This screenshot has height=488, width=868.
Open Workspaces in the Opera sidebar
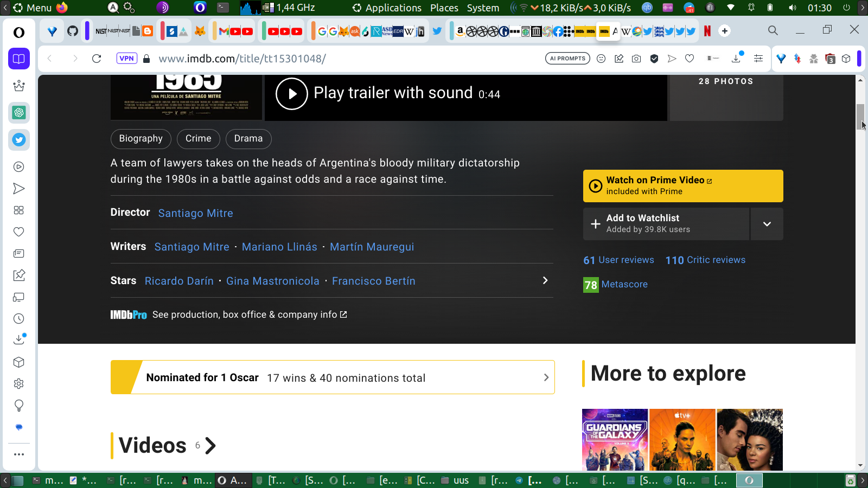(19, 59)
